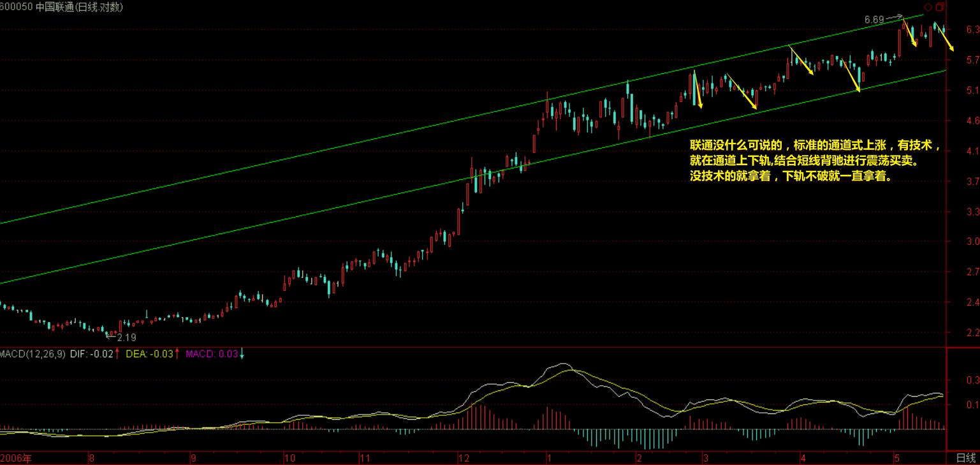Click the 5.1 price axis label
The image size is (980, 465).
point(972,91)
